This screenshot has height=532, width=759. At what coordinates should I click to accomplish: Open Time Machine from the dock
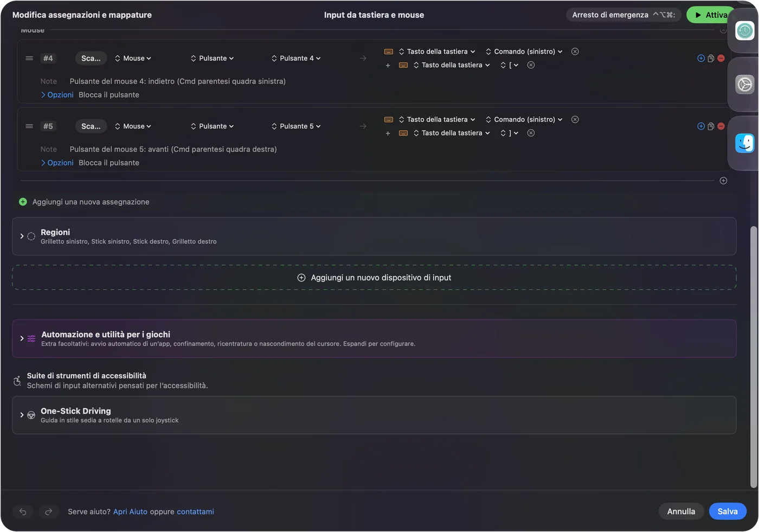pyautogui.click(x=744, y=30)
